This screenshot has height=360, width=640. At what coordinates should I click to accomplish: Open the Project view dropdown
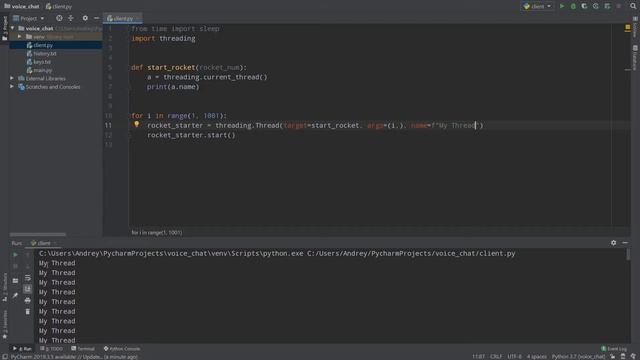point(29,18)
